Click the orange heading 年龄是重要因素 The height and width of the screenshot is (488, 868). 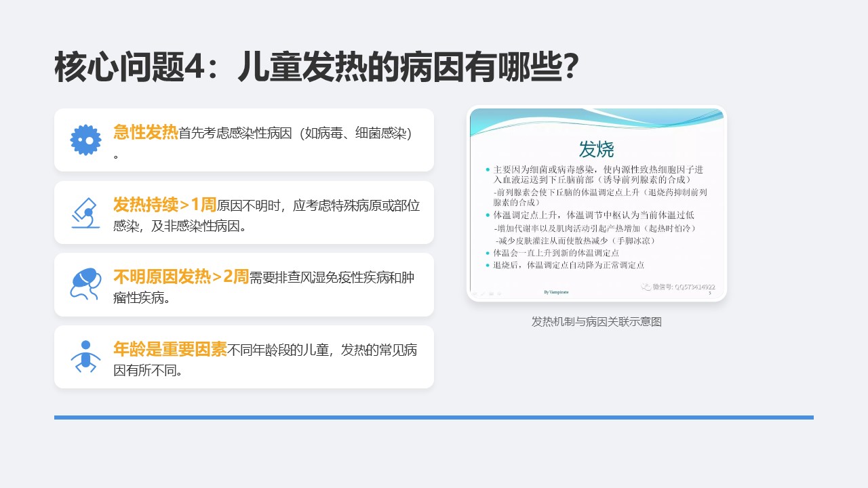[x=170, y=349]
